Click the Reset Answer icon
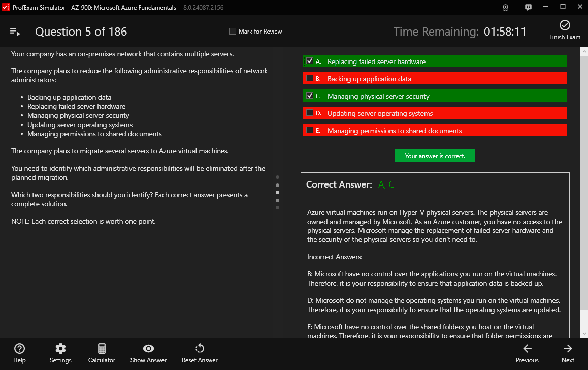Image resolution: width=588 pixels, height=370 pixels. [x=200, y=349]
